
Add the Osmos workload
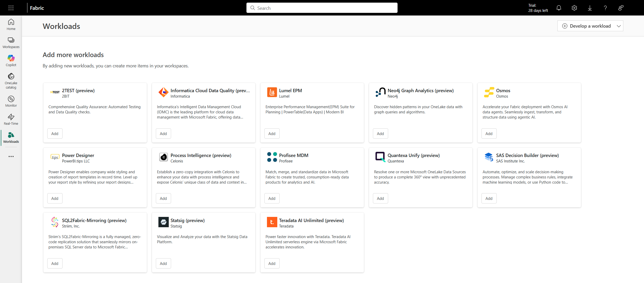[x=489, y=133]
